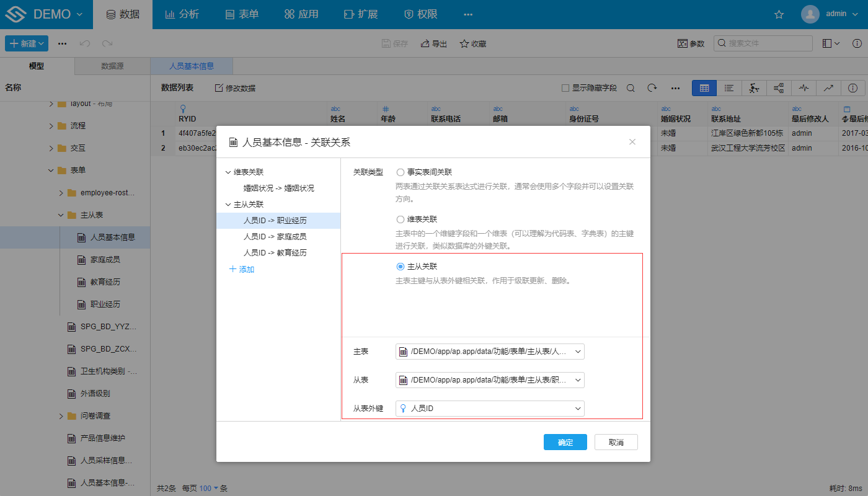Switch to the 数据源 tab
Image resolution: width=868 pixels, height=496 pixels.
[x=112, y=66]
